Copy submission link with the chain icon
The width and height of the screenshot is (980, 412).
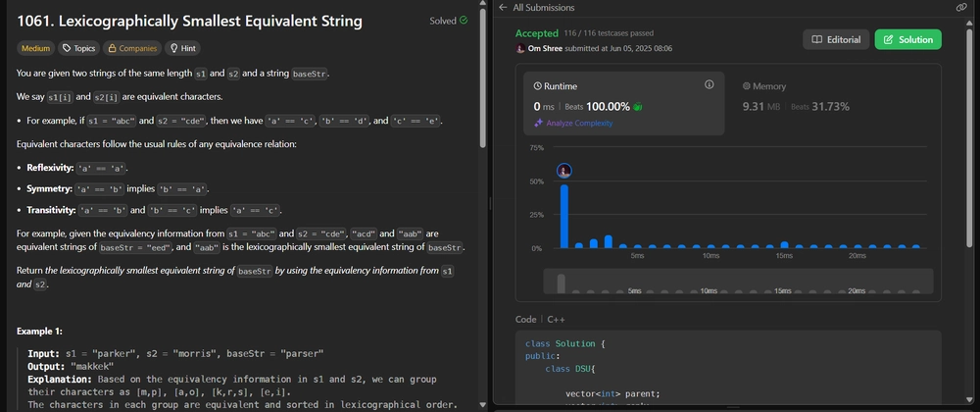click(962, 8)
